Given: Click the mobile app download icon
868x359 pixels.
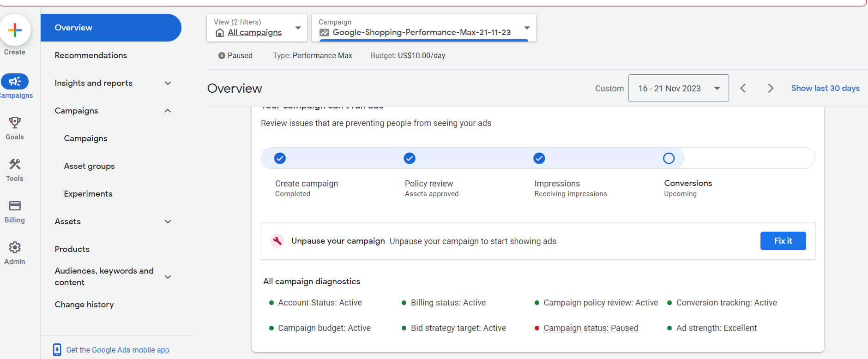Looking at the screenshot, I should 57,350.
